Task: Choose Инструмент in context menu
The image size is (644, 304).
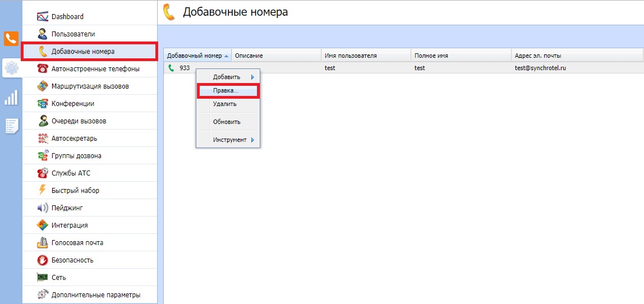Action: coord(228,140)
